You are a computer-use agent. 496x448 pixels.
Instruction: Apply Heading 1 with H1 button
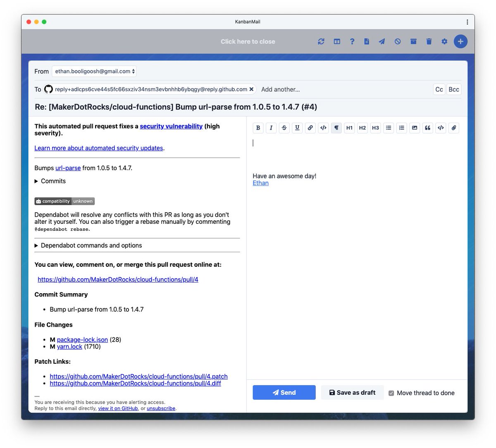click(x=349, y=128)
